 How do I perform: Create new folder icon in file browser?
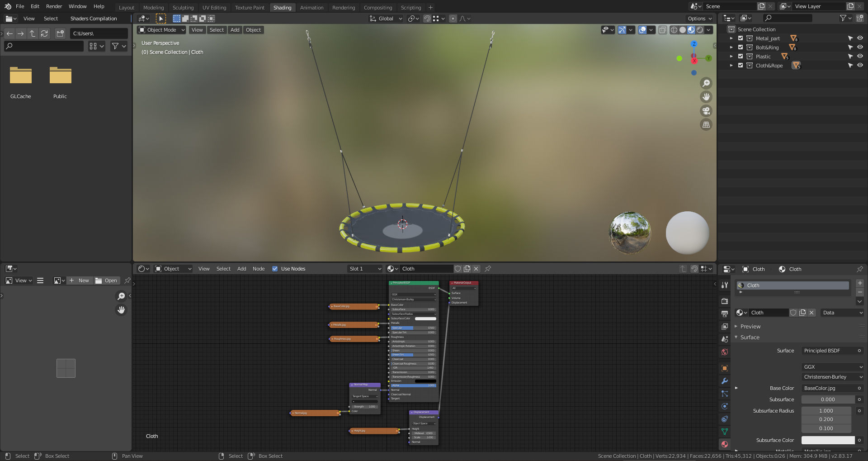pos(60,33)
